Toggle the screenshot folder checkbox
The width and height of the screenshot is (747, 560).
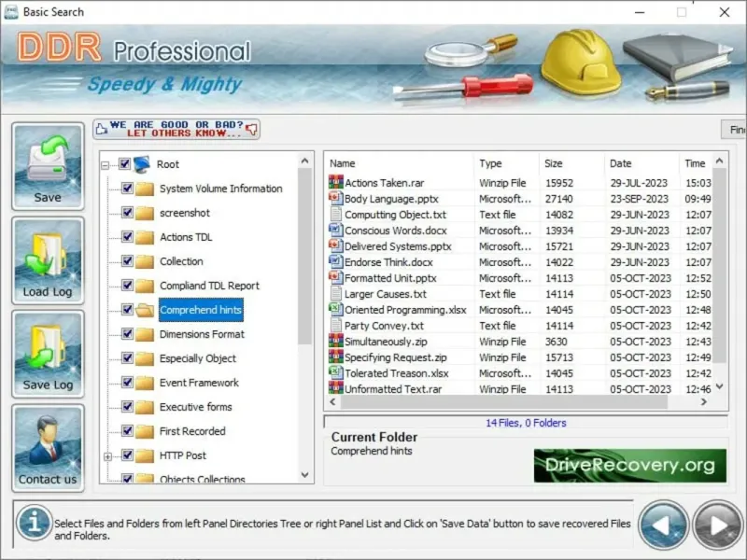[x=127, y=213]
